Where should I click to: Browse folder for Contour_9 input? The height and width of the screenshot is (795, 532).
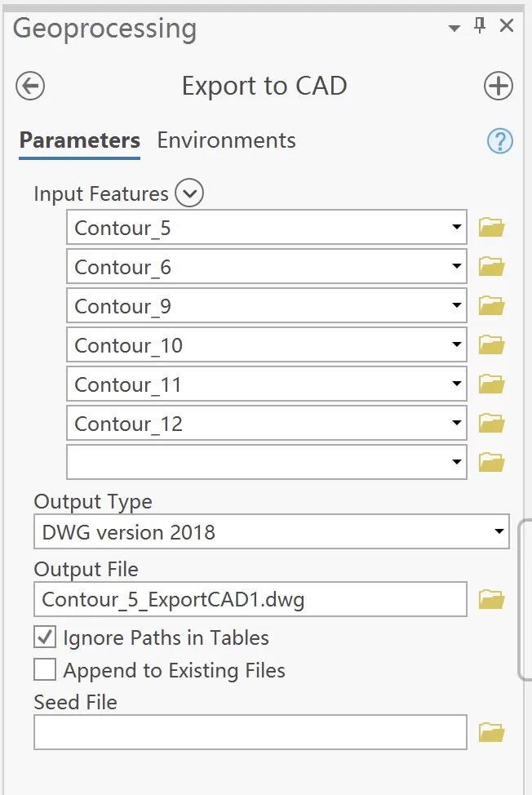click(491, 306)
